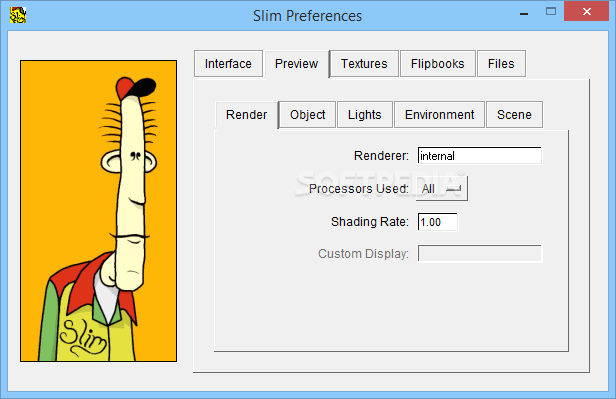Image resolution: width=616 pixels, height=399 pixels.
Task: Switch to the Scene sub-tab
Action: point(514,115)
